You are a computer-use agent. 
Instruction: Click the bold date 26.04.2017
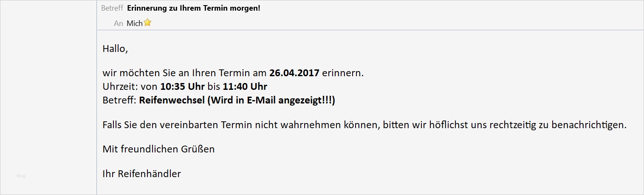tap(294, 73)
